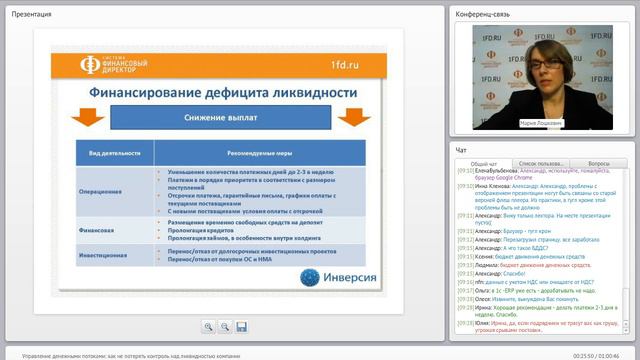Click the slide title Финансирование дефицита ликвидности

pyautogui.click(x=223, y=92)
